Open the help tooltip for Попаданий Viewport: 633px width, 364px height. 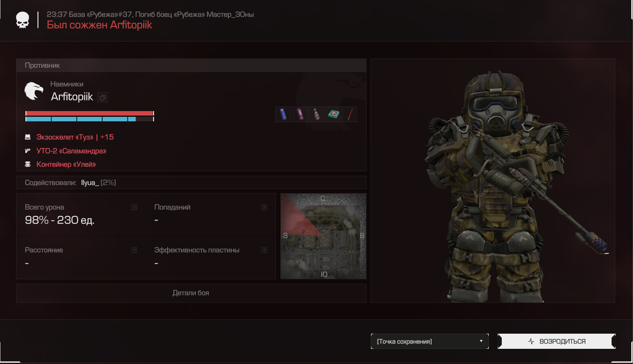pos(264,207)
